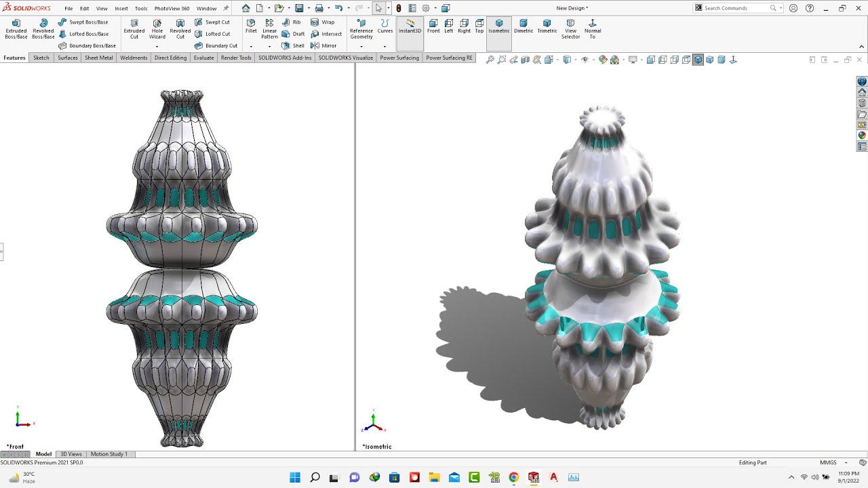Click the Rebuild traffic light icon
The height and width of the screenshot is (488, 868).
tap(399, 8)
